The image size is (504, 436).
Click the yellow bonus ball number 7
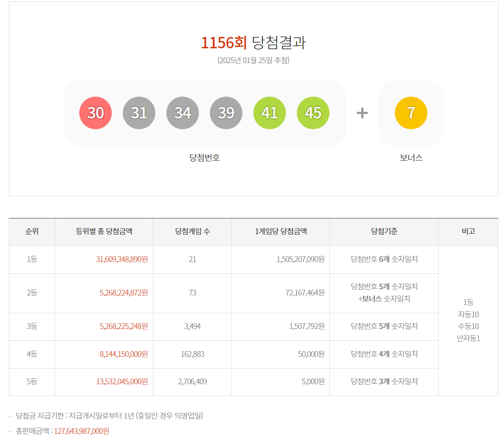coord(411,113)
